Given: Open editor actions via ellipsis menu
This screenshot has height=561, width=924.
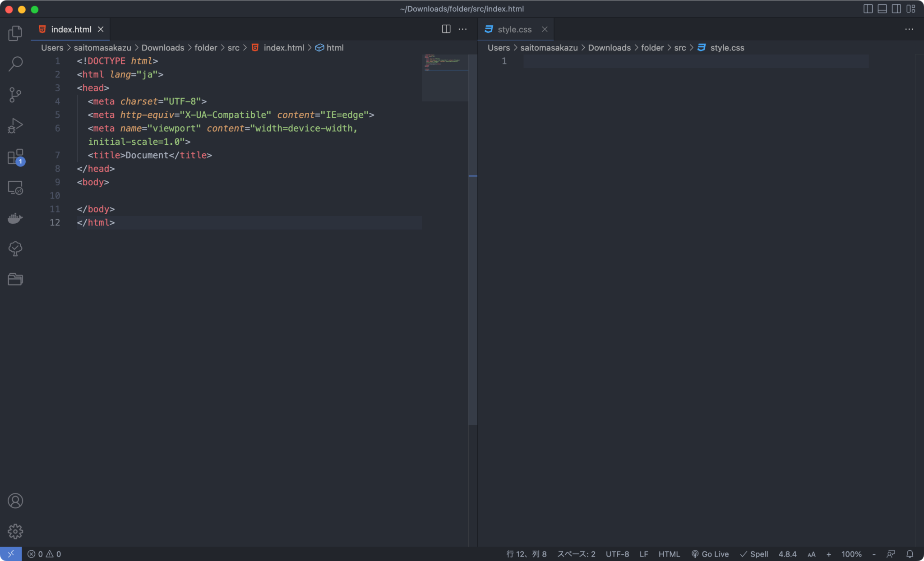Looking at the screenshot, I should coord(462,29).
